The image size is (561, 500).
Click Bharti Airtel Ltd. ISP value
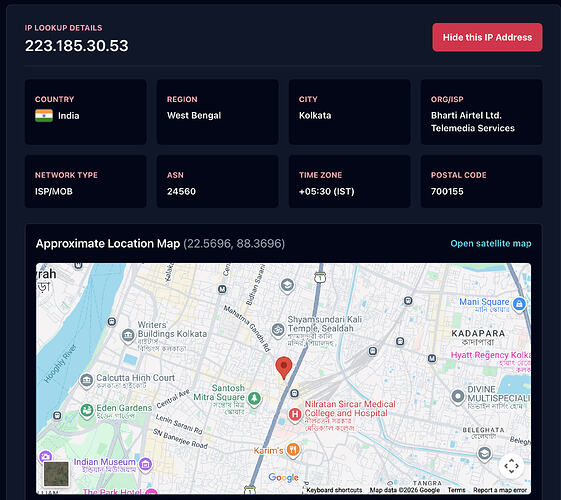[x=473, y=122]
